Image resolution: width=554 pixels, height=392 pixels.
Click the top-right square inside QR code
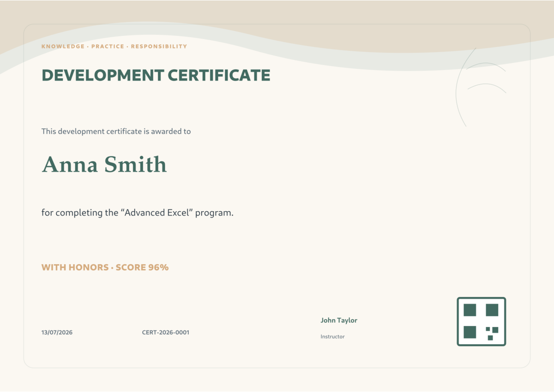pos(492,310)
